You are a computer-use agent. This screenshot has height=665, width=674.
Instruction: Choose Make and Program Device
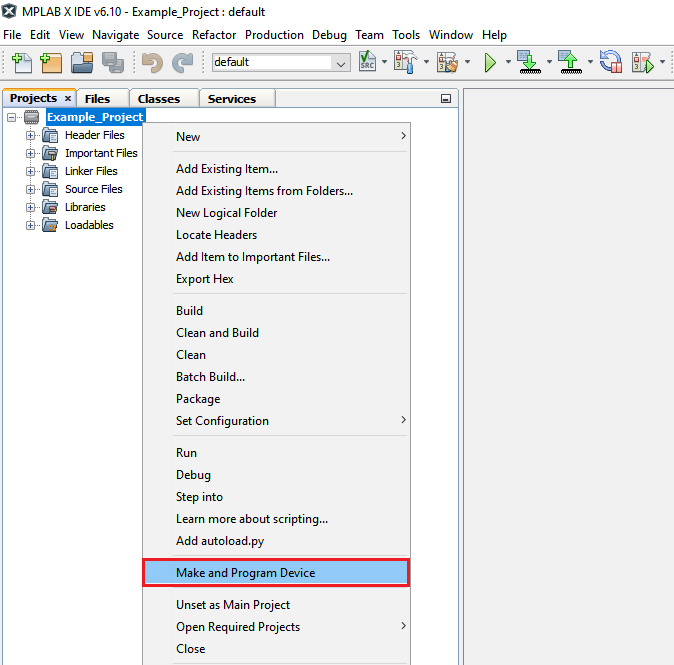(276, 573)
